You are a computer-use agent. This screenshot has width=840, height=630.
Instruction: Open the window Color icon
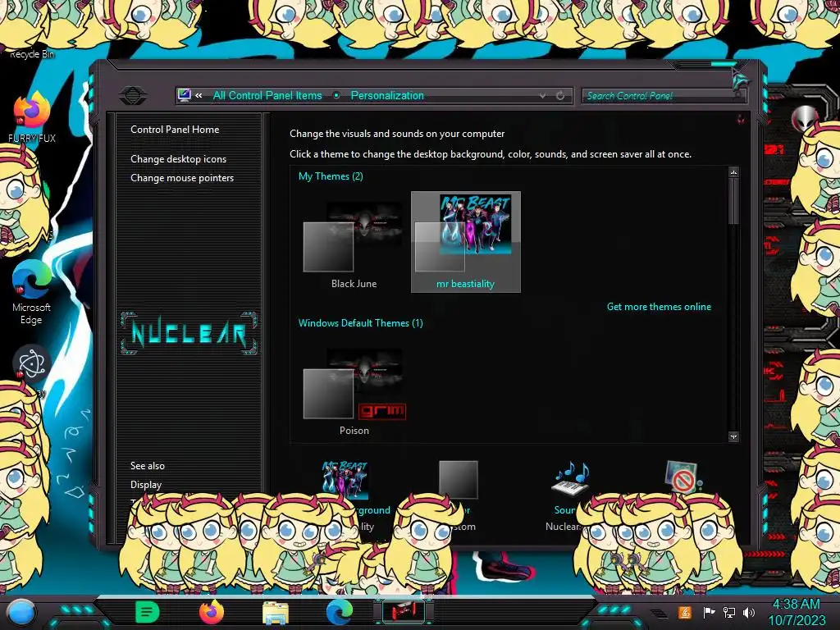tap(458, 479)
